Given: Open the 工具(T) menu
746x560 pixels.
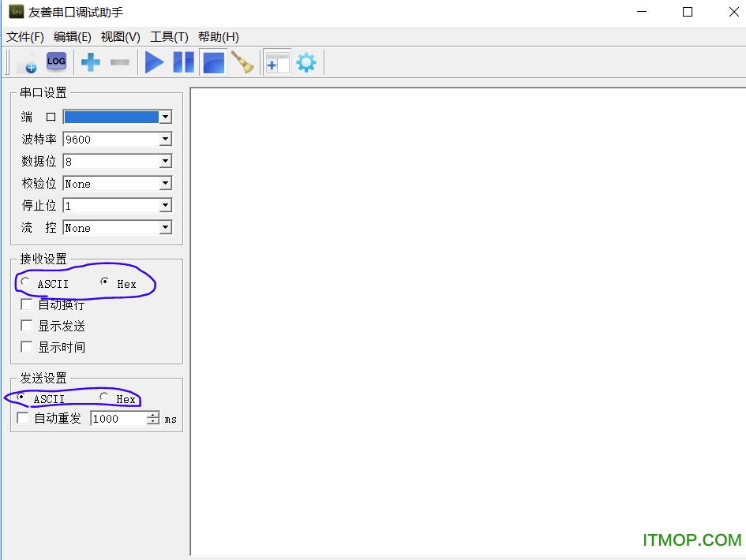Looking at the screenshot, I should pyautogui.click(x=169, y=37).
